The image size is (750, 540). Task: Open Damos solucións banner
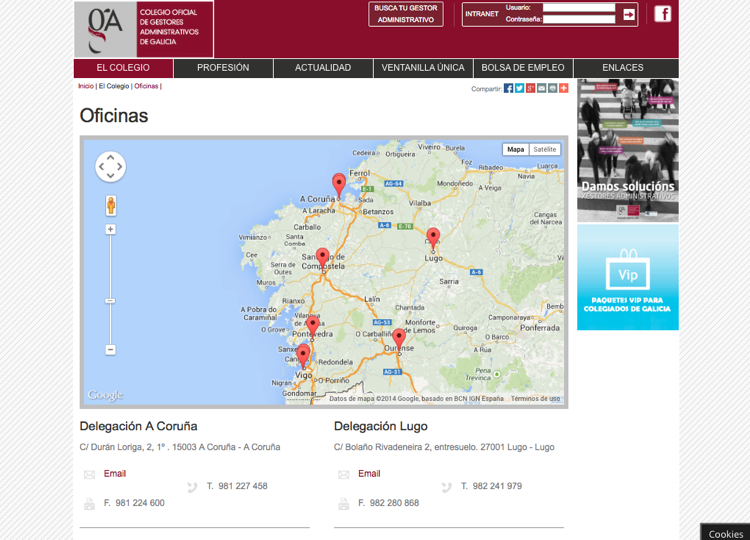(x=628, y=150)
